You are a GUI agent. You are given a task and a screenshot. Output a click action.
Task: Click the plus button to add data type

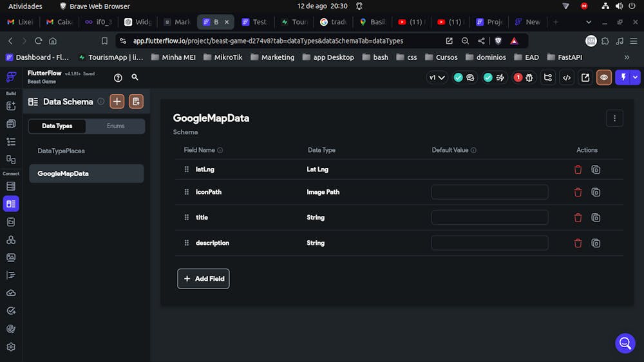117,101
